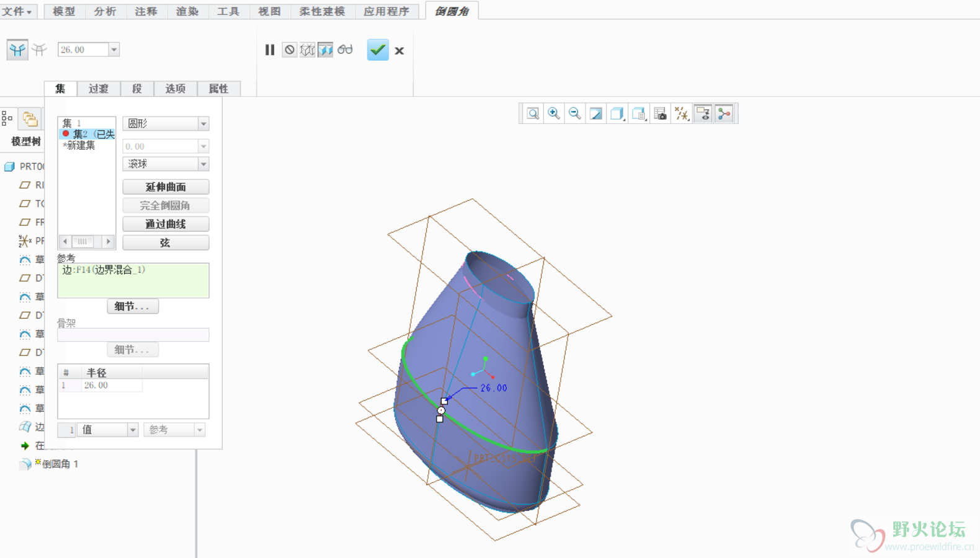The width and height of the screenshot is (980, 558).
Task: Click the glasses verify-preview icon
Action: (x=345, y=50)
